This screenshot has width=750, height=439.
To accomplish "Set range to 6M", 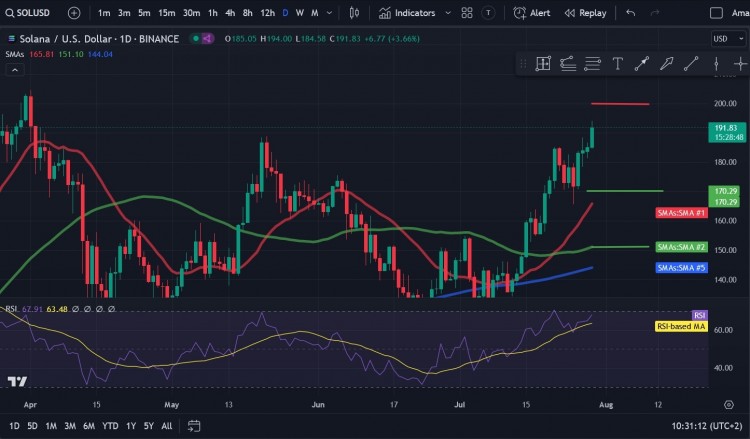I will click(89, 426).
